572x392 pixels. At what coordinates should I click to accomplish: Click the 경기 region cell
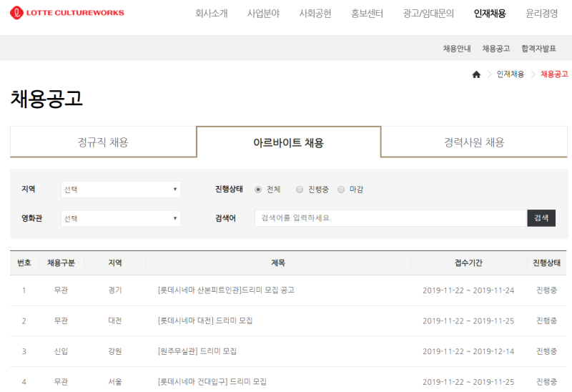(x=115, y=290)
